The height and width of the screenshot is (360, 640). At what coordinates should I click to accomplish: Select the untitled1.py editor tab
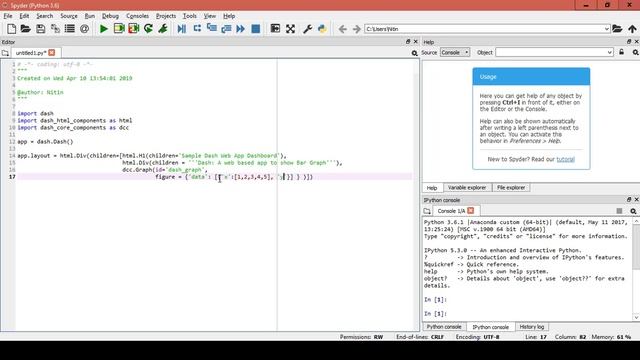31,53
